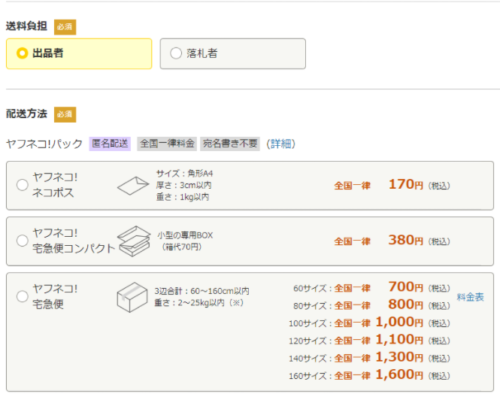Click the 160サイズ 1,600円 price row

369,375
